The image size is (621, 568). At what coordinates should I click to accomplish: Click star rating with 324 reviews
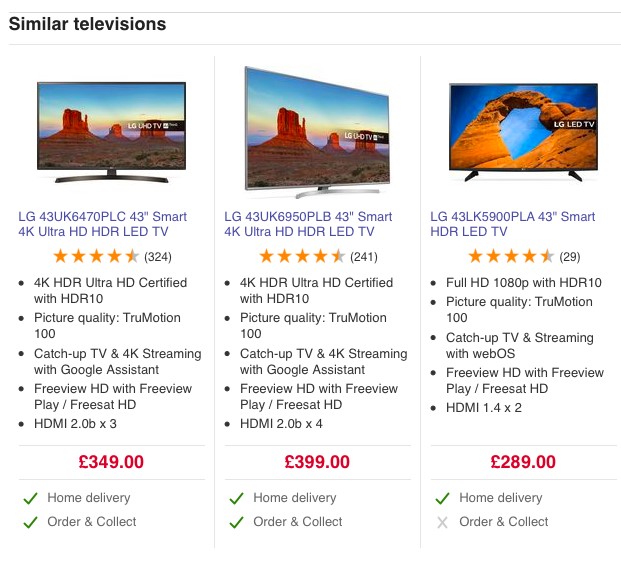tap(96, 256)
